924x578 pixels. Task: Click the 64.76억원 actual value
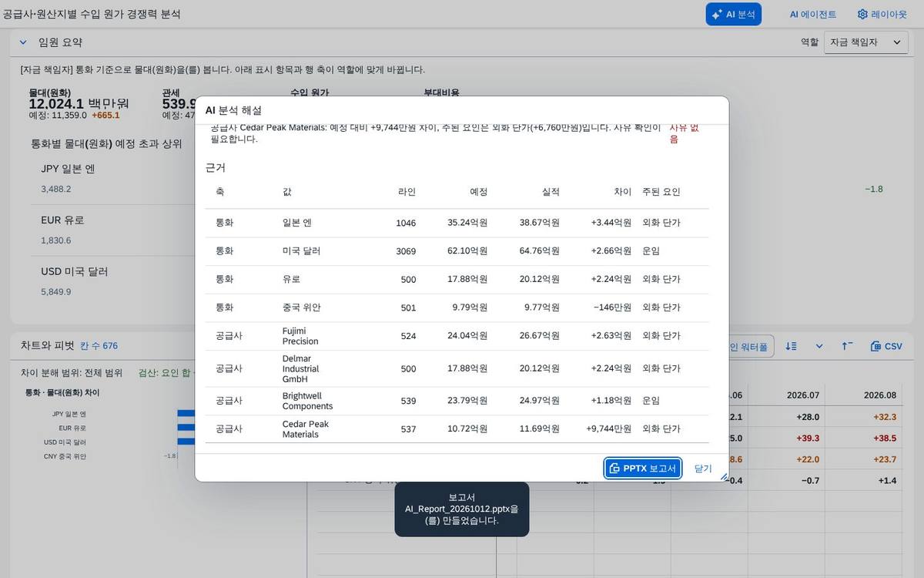[540, 251]
